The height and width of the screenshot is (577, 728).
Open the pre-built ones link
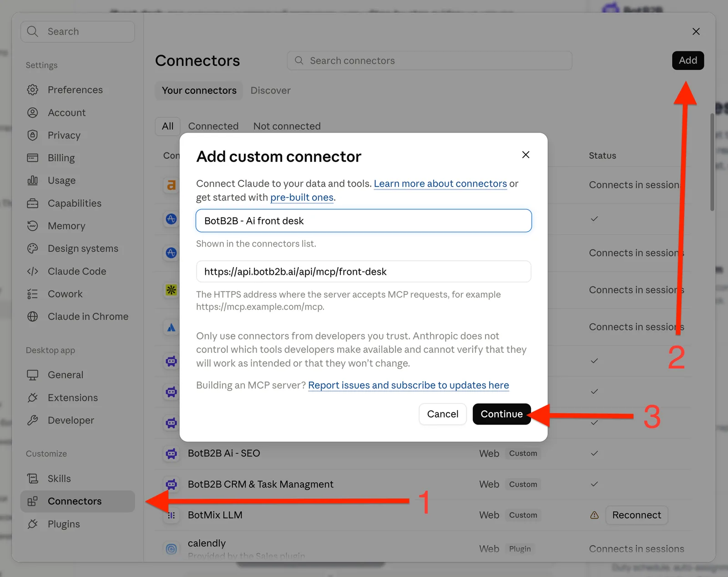[302, 197]
